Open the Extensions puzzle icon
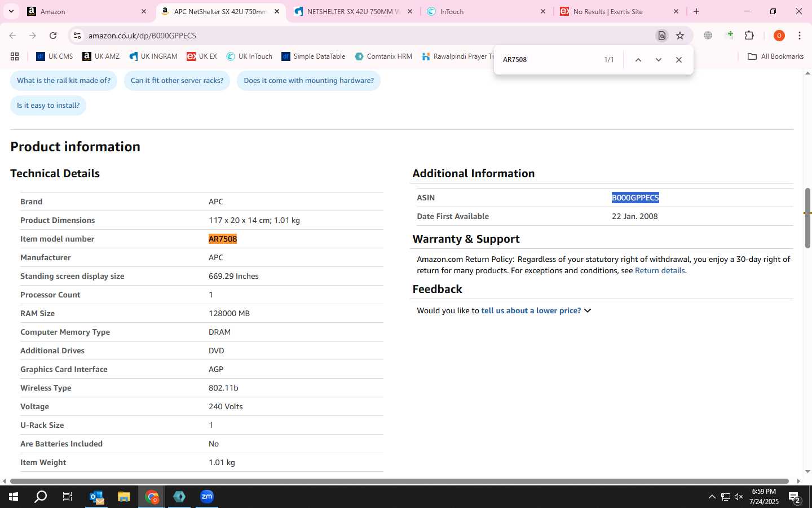Viewport: 812px width, 508px height. [x=749, y=36]
